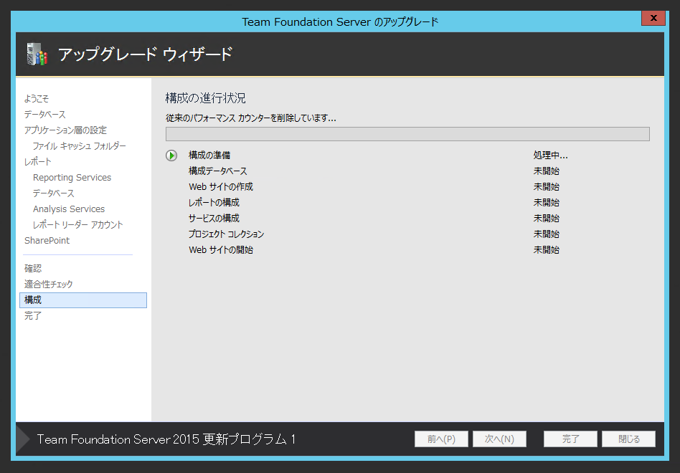Click the 構成の進行状況 heading

[x=206, y=98]
